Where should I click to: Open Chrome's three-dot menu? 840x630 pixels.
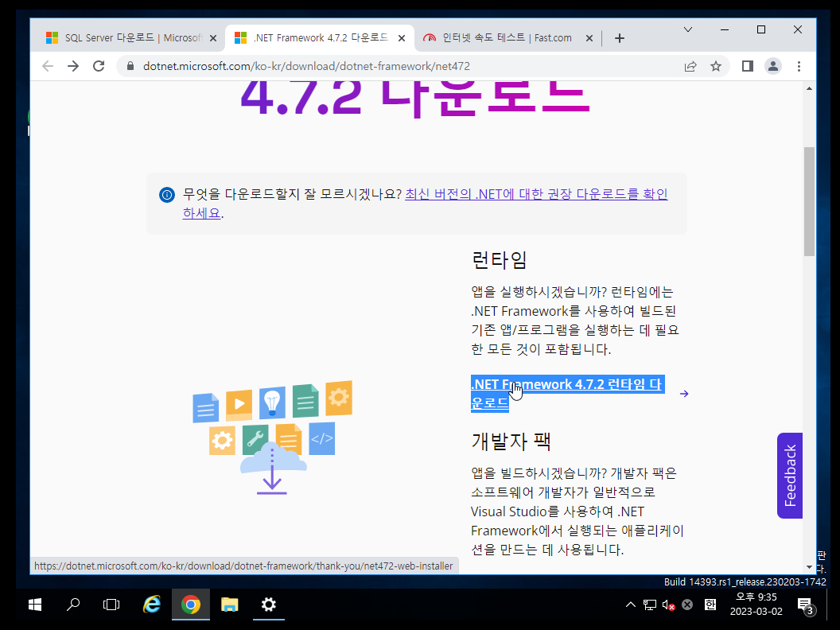point(799,66)
